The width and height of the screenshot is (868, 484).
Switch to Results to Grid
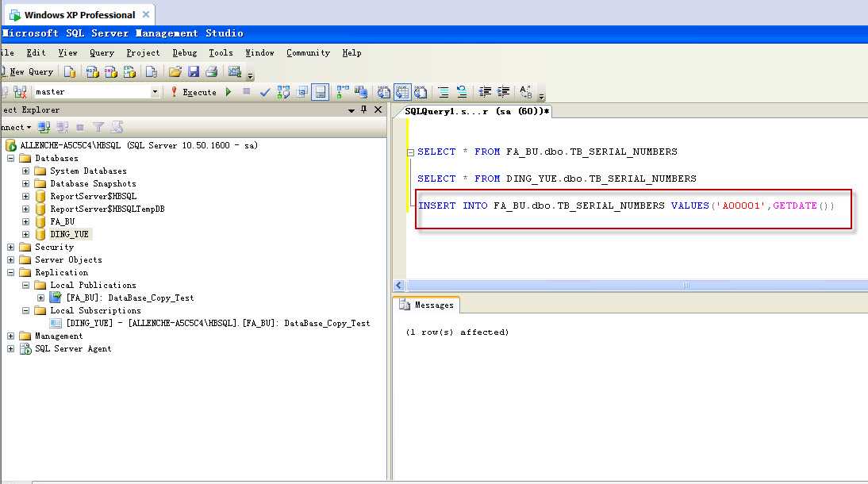(x=402, y=92)
